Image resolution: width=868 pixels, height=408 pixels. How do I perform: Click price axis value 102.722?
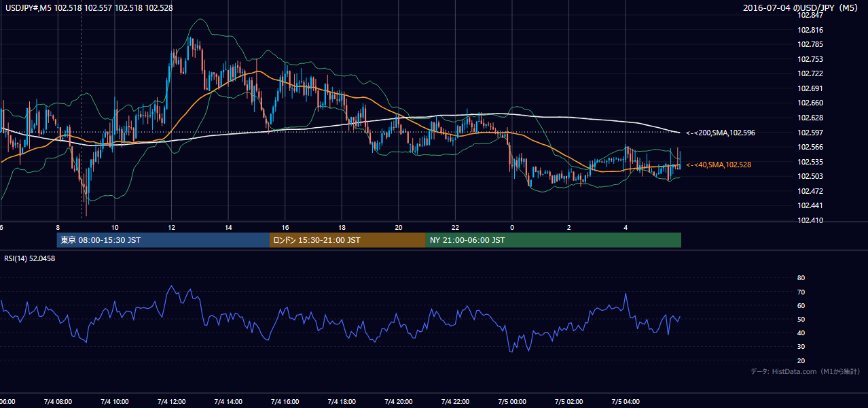click(x=810, y=73)
